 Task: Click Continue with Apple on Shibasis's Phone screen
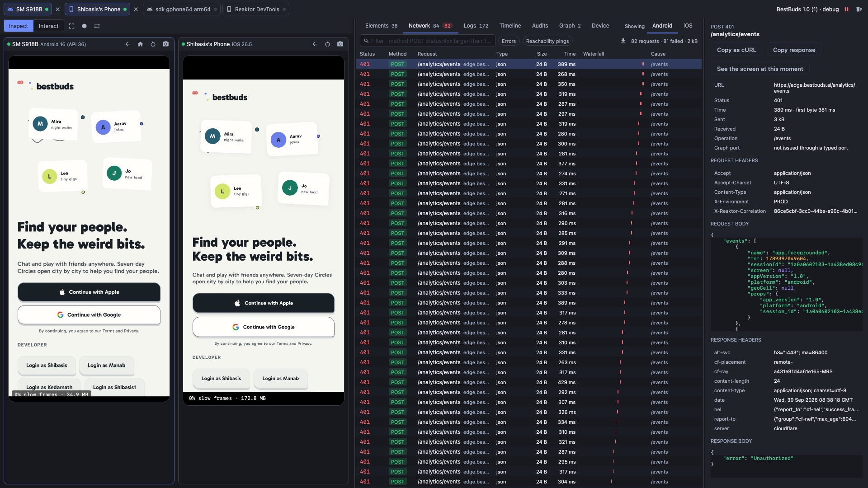click(264, 303)
